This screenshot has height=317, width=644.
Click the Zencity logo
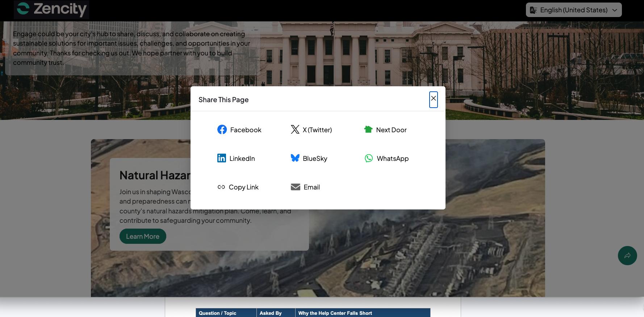click(52, 9)
